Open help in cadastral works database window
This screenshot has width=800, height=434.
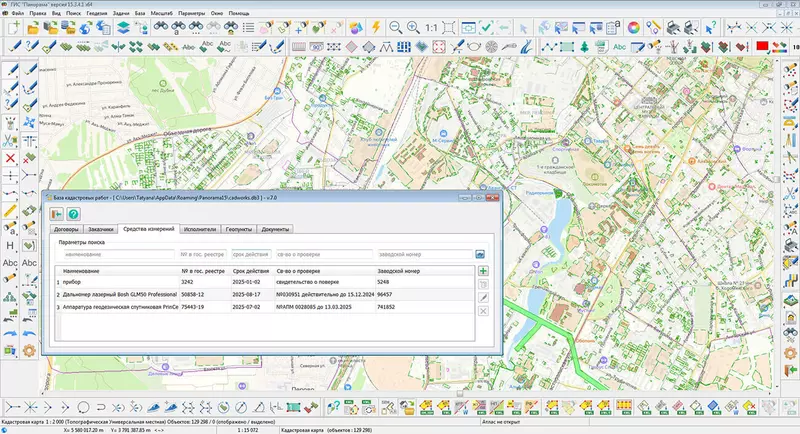tap(73, 213)
